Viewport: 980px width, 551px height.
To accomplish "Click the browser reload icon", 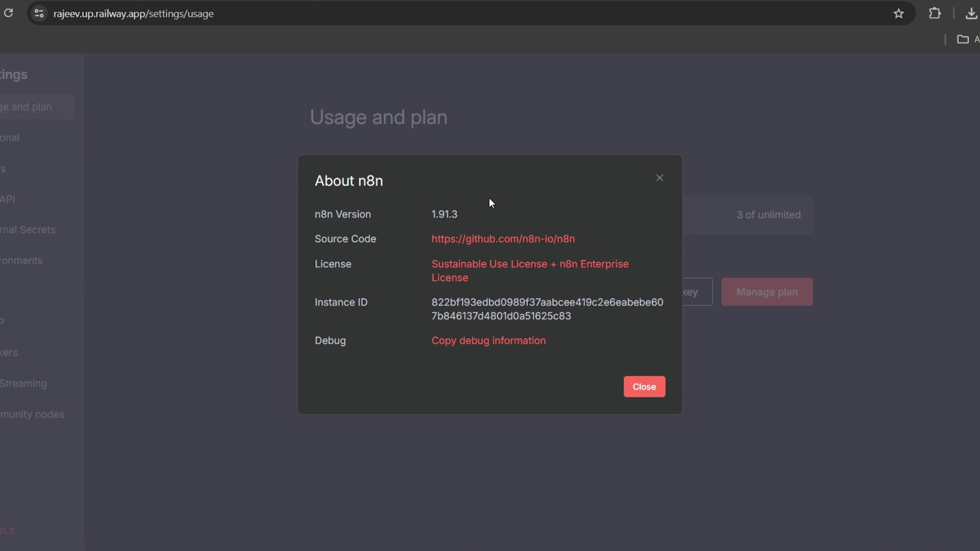I will pos(8,13).
